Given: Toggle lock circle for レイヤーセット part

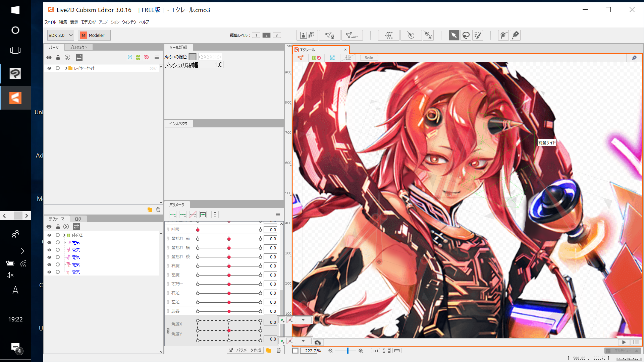Looking at the screenshot, I should [58, 68].
